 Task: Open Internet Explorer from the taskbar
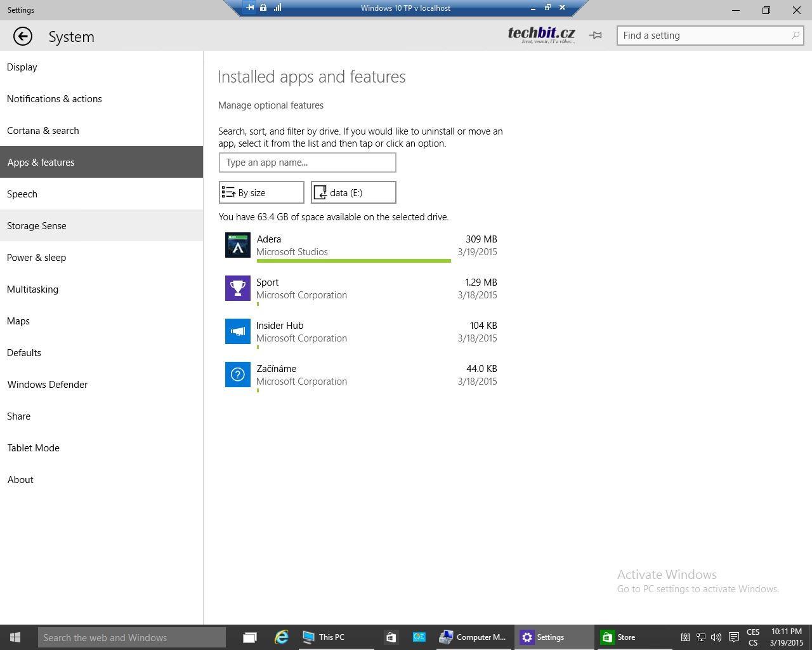(x=281, y=637)
